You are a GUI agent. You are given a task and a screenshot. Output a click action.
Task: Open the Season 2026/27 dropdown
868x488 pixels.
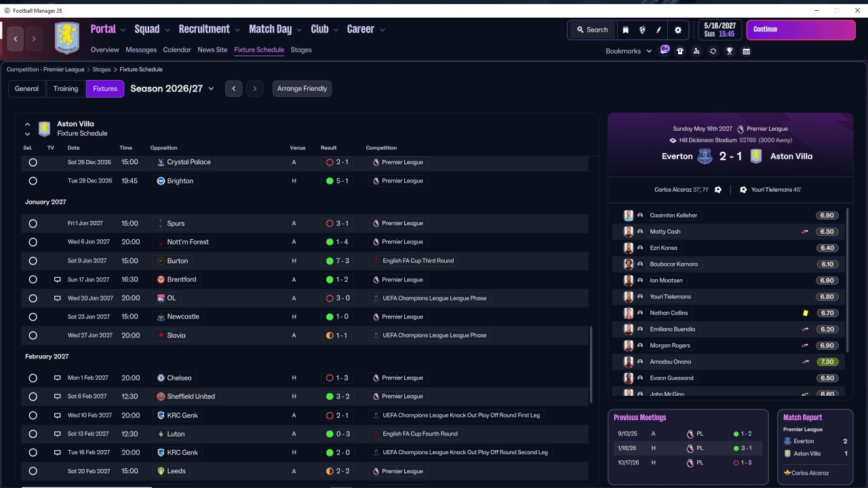pyautogui.click(x=172, y=89)
